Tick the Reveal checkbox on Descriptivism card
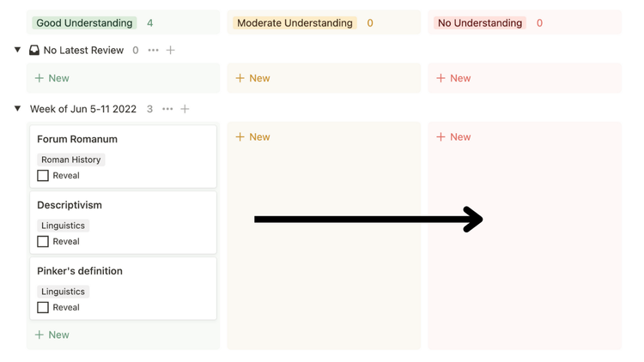 pos(43,242)
